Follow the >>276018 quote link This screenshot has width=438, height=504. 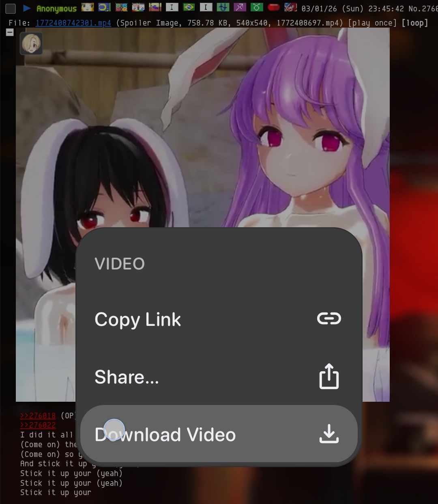38,416
